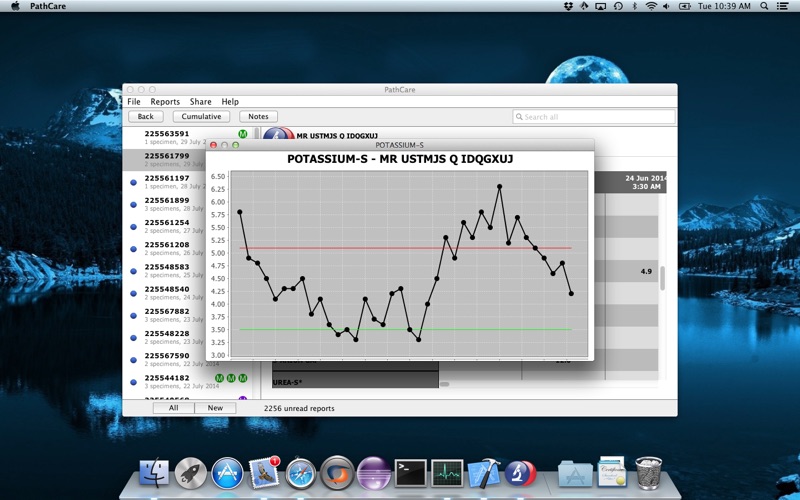
Task: Open Activity Monitor in the Dock
Action: (x=447, y=473)
